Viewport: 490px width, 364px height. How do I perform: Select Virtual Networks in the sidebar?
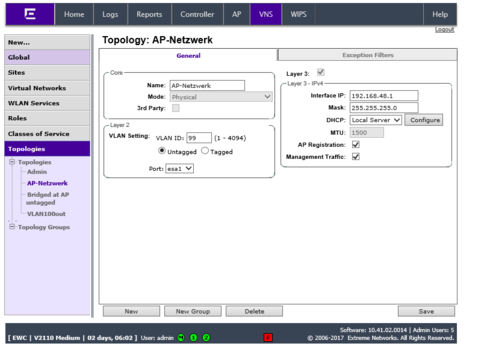[x=47, y=88]
